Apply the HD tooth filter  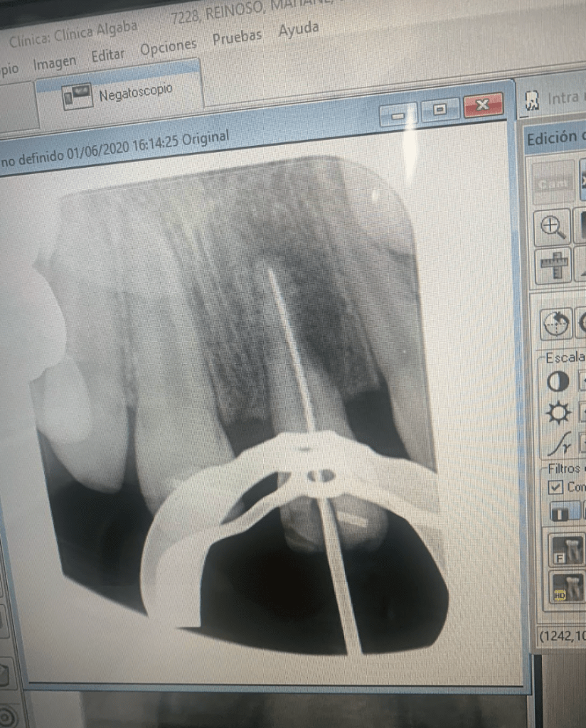[x=567, y=587]
